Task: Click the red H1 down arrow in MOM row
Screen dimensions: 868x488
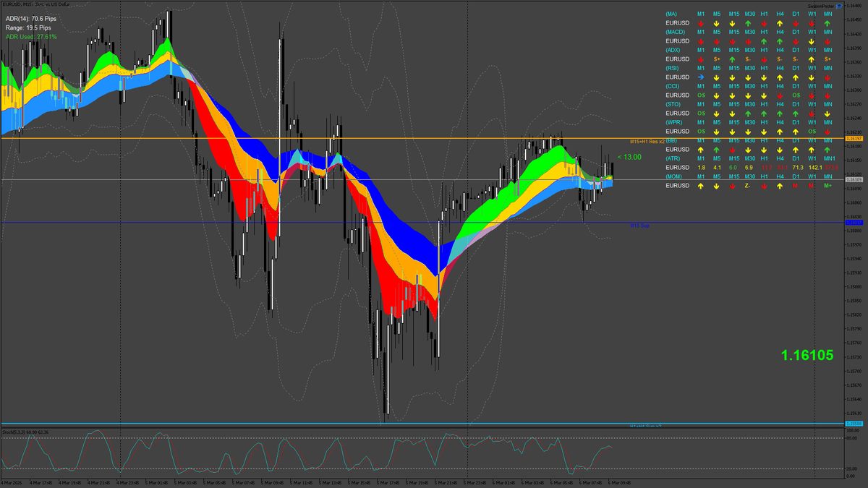Action: click(x=765, y=186)
